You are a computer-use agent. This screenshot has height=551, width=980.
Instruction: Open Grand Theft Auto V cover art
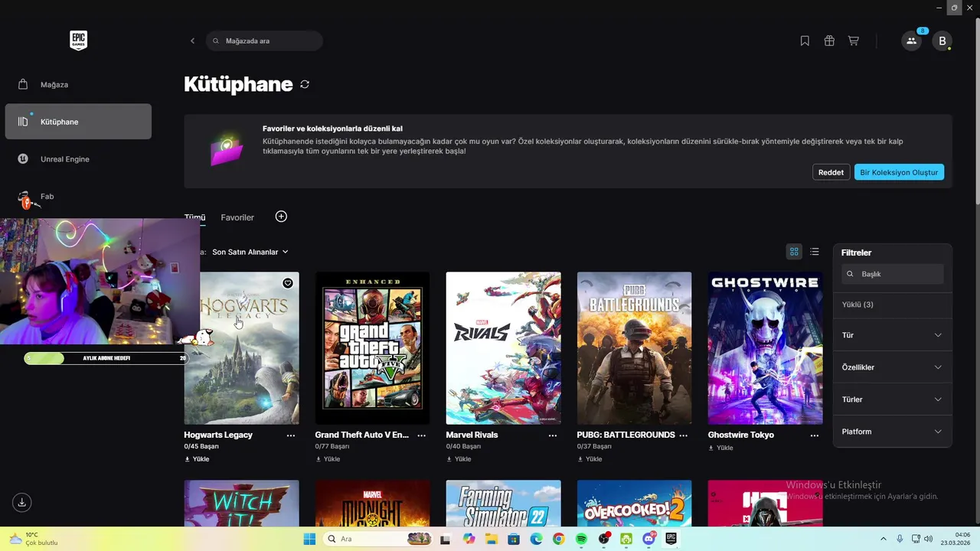(372, 348)
